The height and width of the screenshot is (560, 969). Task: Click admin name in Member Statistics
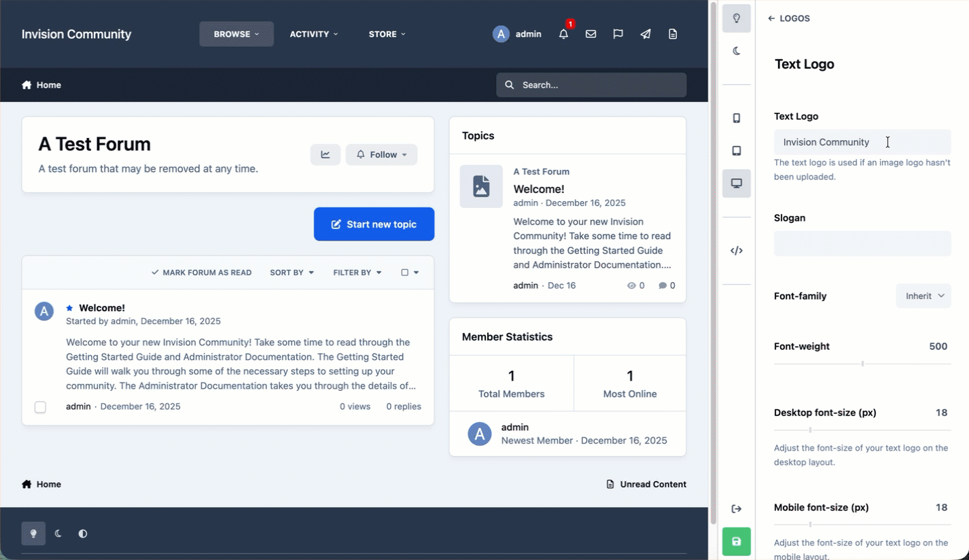pyautogui.click(x=515, y=427)
